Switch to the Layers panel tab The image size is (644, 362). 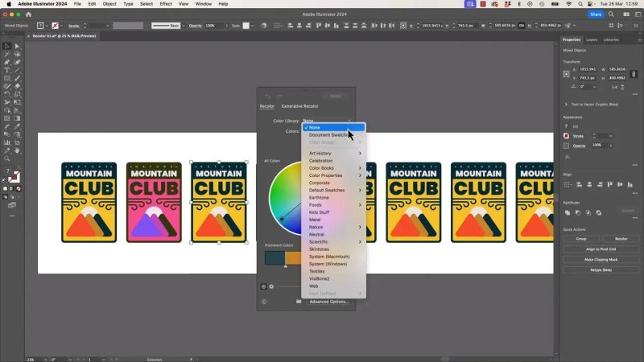592,39
